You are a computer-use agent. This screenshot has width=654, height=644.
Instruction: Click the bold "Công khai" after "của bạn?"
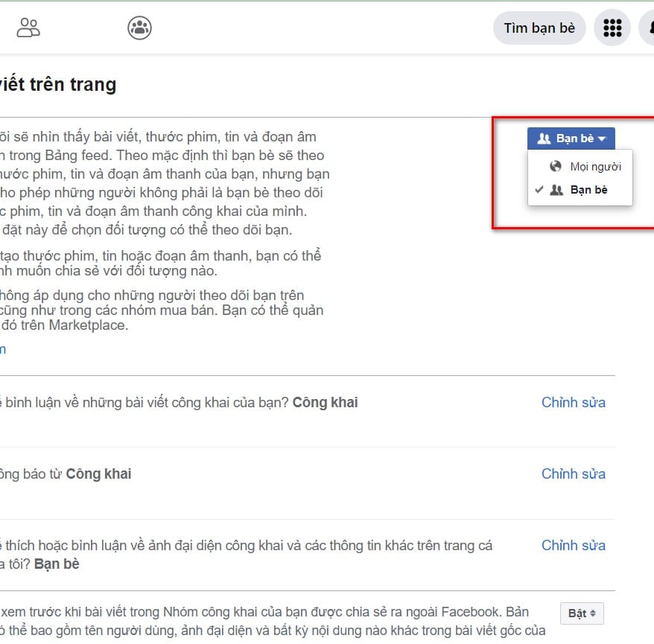coord(325,402)
